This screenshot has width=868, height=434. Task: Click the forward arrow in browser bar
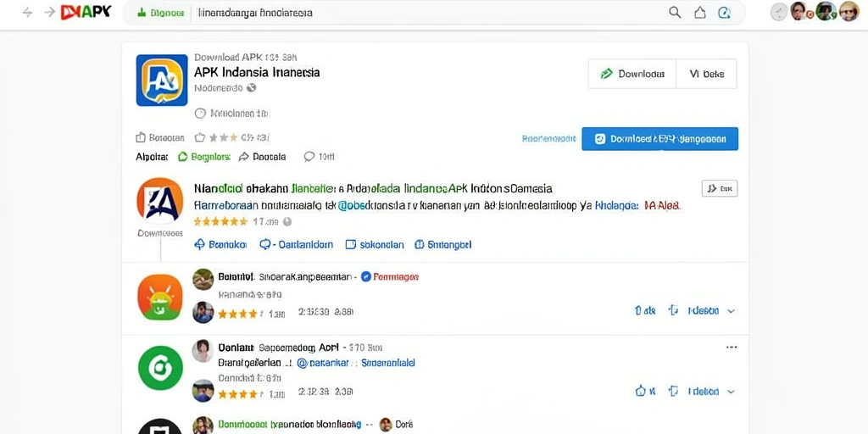pyautogui.click(x=50, y=12)
